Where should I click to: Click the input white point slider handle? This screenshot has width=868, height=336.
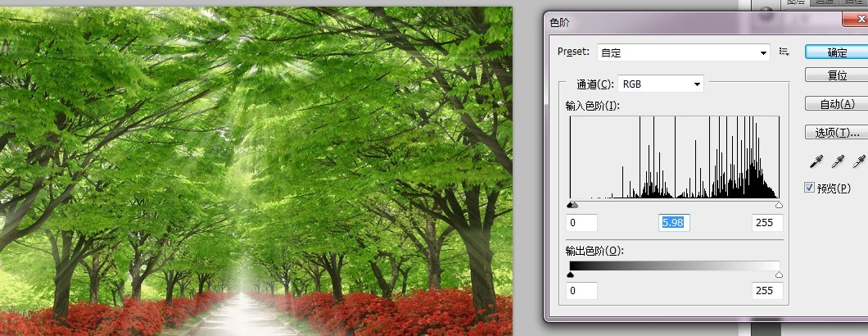pyautogui.click(x=778, y=205)
